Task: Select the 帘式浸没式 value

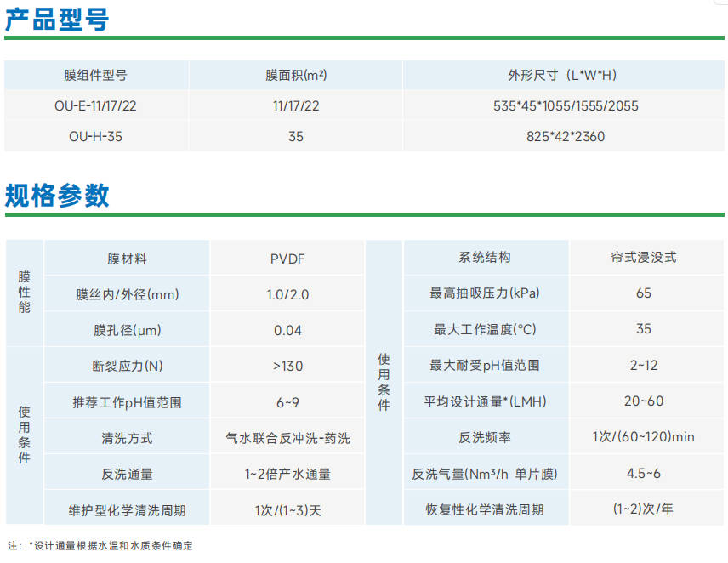Action: (x=644, y=257)
